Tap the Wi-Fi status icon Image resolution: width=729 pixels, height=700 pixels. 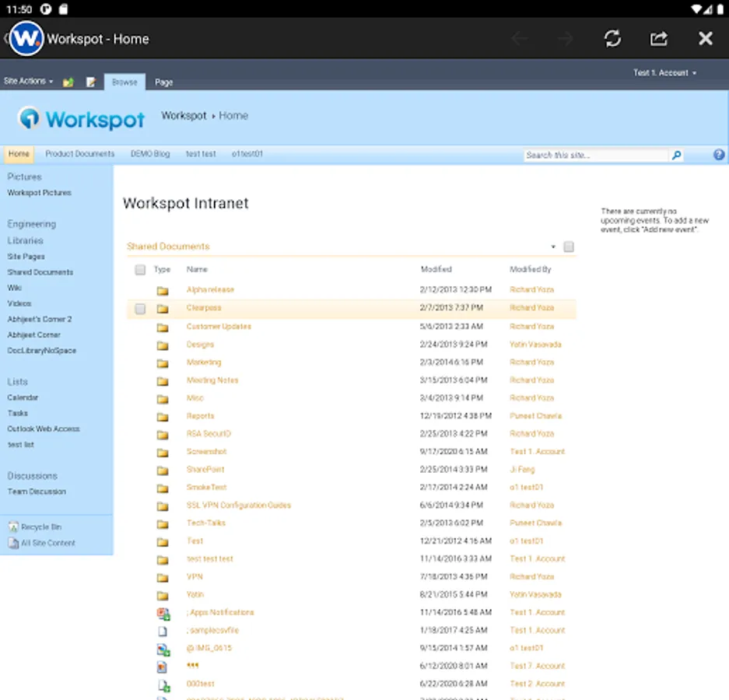pyautogui.click(x=696, y=9)
